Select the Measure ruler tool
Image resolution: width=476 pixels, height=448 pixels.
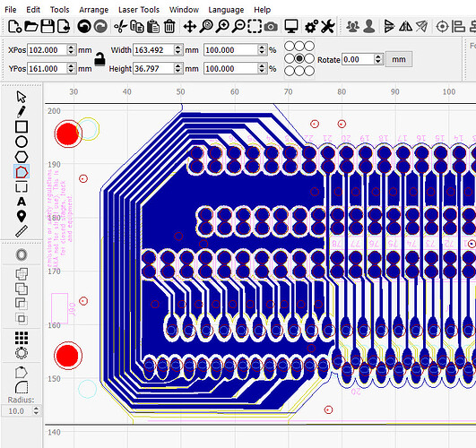coord(22,231)
